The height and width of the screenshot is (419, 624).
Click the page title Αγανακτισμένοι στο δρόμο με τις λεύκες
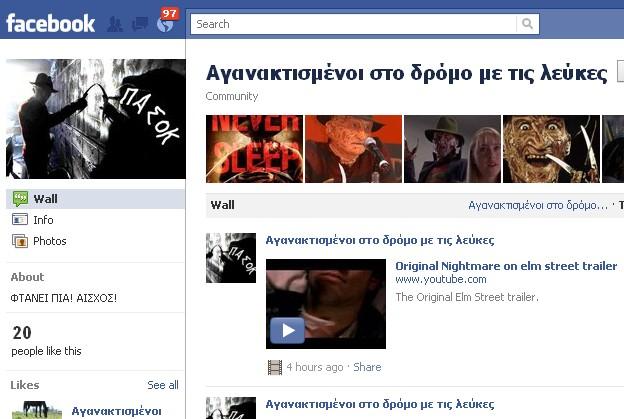(407, 74)
